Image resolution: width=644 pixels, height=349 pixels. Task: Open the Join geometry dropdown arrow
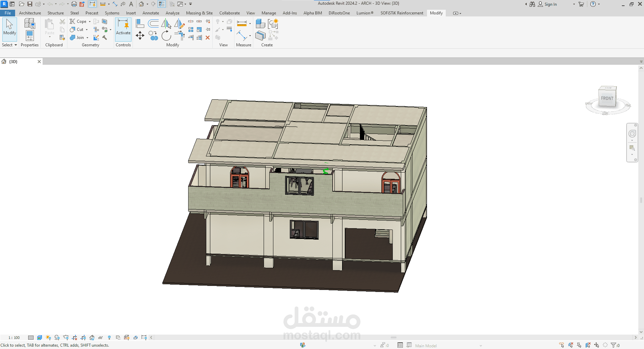tap(87, 38)
